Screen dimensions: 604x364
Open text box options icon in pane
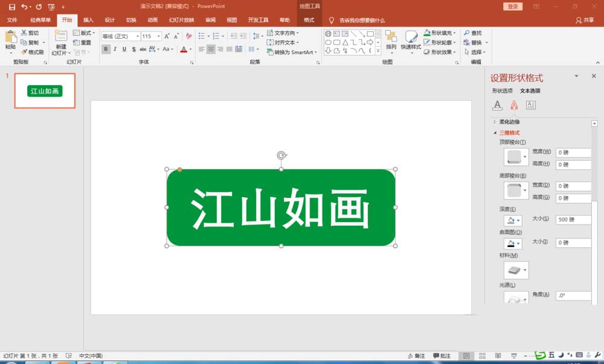click(531, 105)
